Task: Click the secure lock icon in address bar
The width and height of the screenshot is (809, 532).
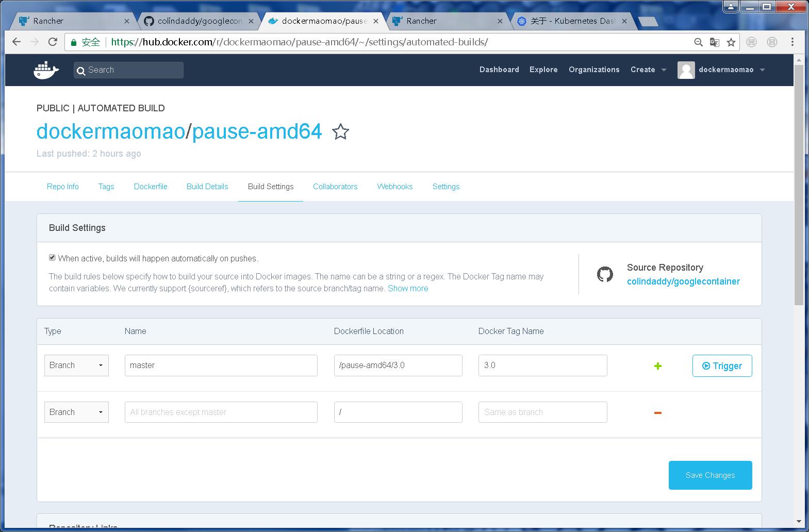Action: click(x=74, y=42)
